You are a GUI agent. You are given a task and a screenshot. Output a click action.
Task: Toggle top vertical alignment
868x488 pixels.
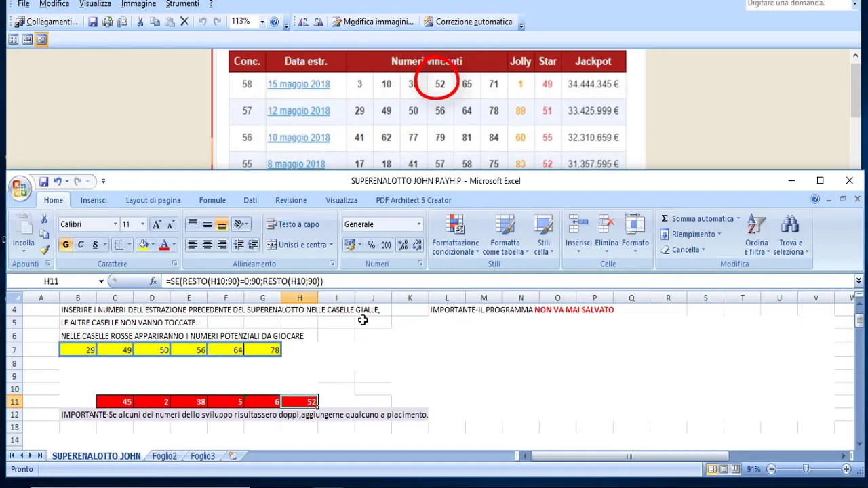coord(193,224)
